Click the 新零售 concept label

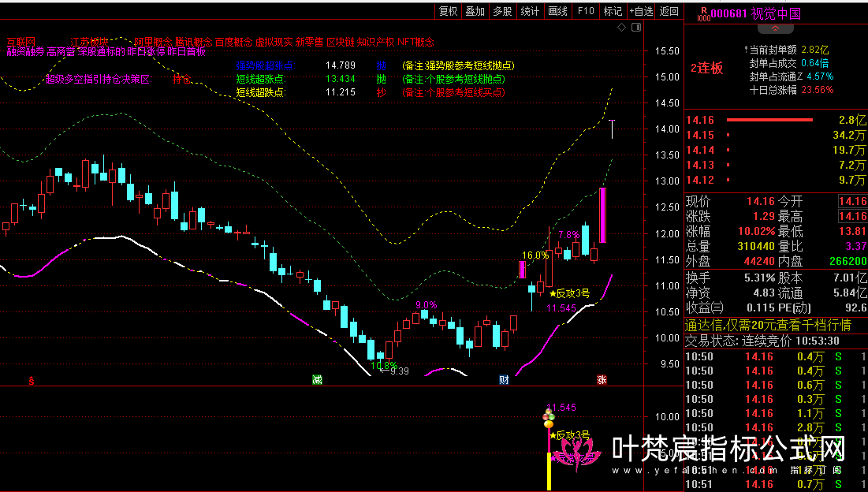tap(309, 42)
